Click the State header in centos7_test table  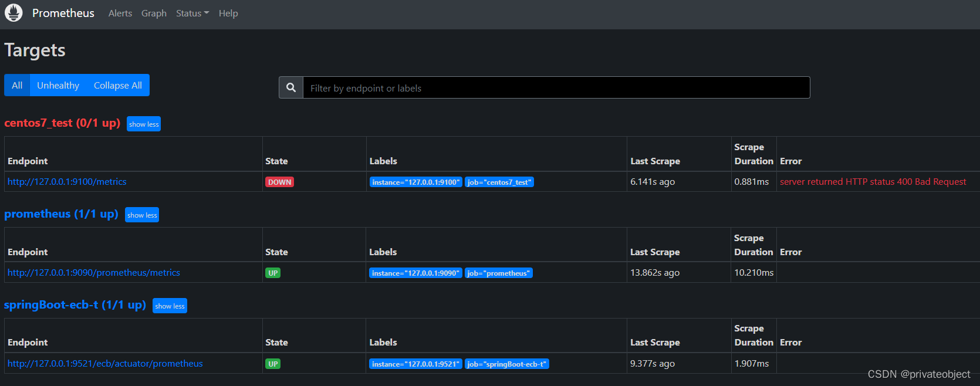276,161
